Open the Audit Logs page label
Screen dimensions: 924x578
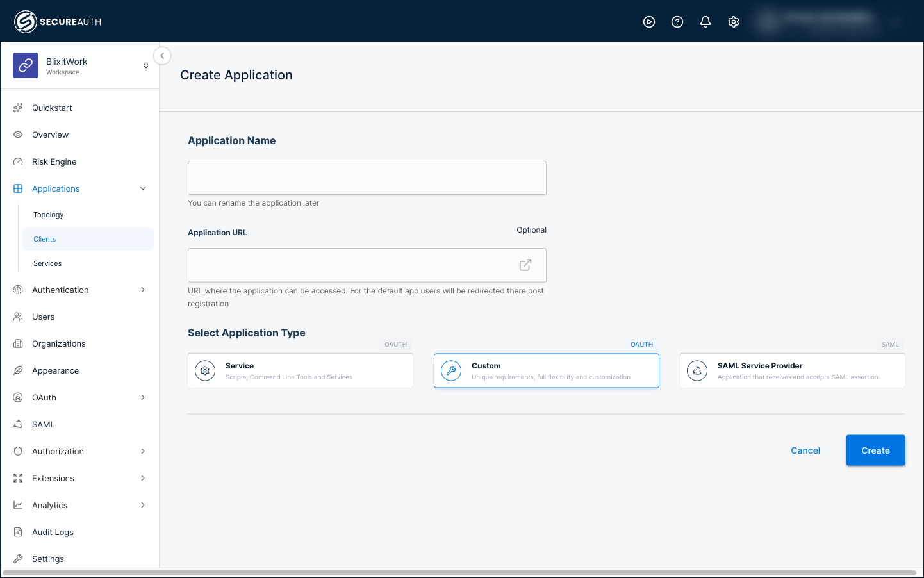[53, 532]
